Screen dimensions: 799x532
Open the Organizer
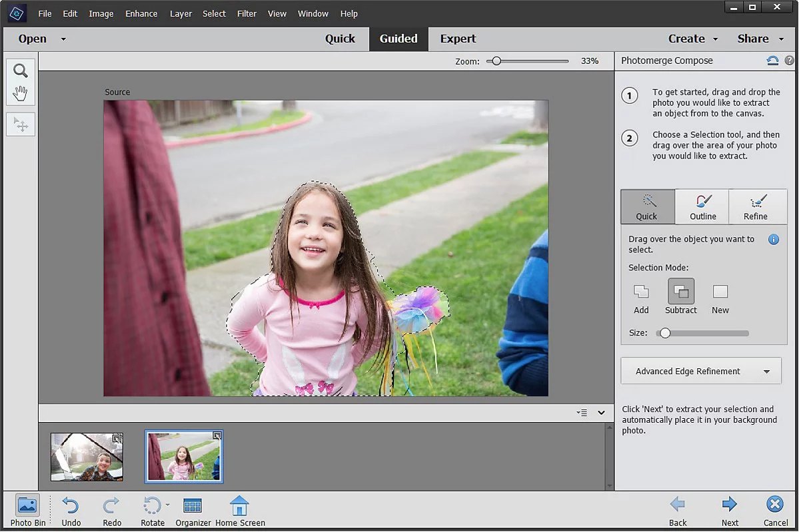point(193,506)
